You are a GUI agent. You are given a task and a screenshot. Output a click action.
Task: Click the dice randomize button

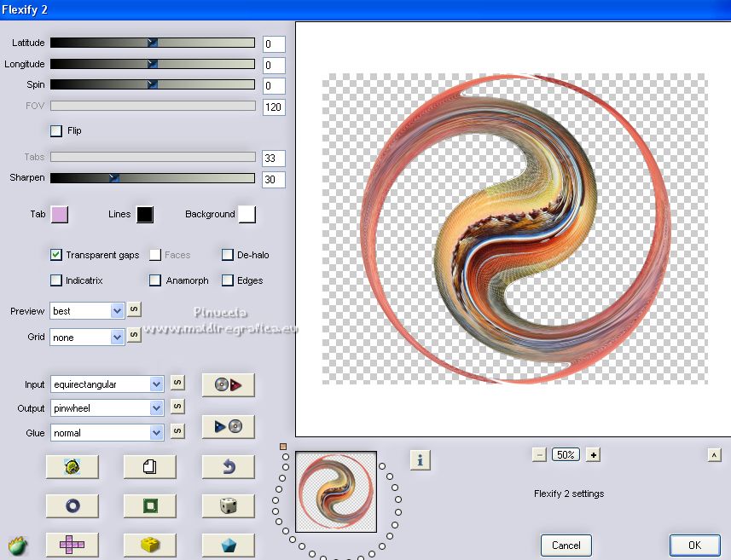tap(228, 506)
